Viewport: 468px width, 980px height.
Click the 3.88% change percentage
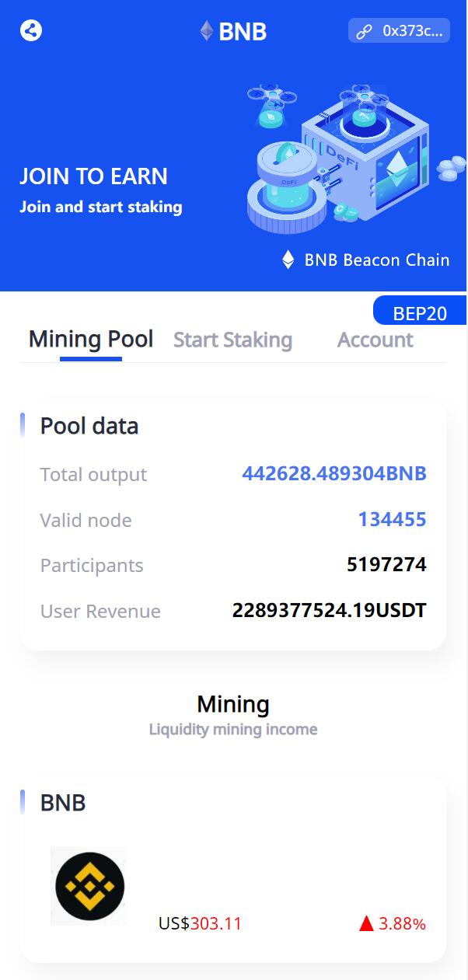[402, 923]
